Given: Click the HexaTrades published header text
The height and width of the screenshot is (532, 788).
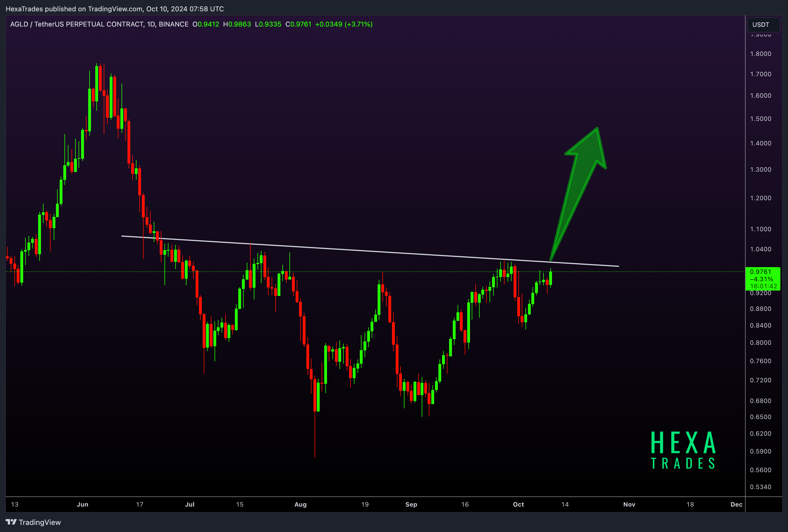Looking at the screenshot, I should coord(114,9).
